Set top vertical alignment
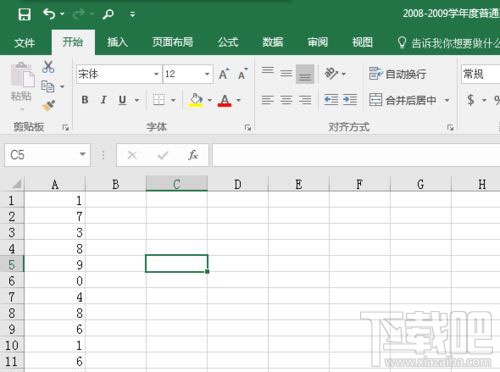500x372 pixels. coord(268,71)
